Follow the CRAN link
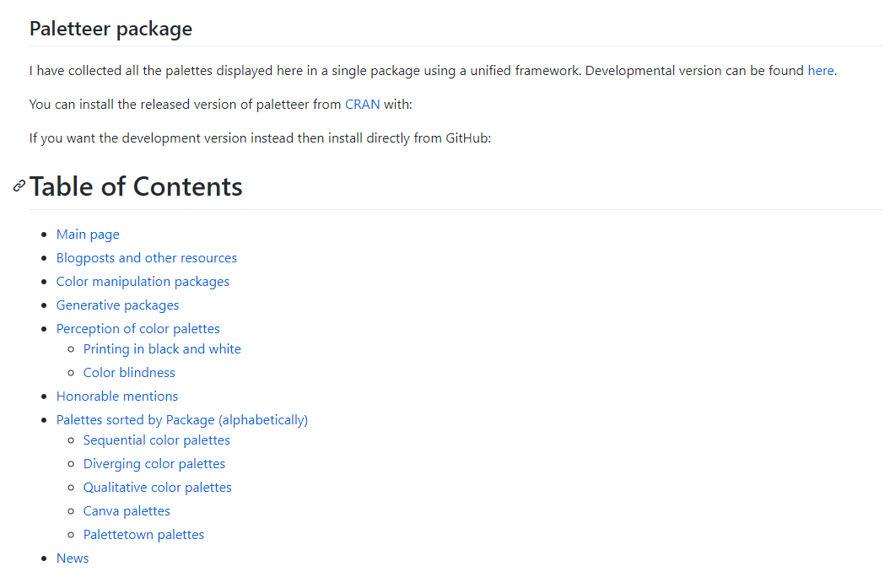This screenshot has width=890, height=588. pyautogui.click(x=362, y=105)
